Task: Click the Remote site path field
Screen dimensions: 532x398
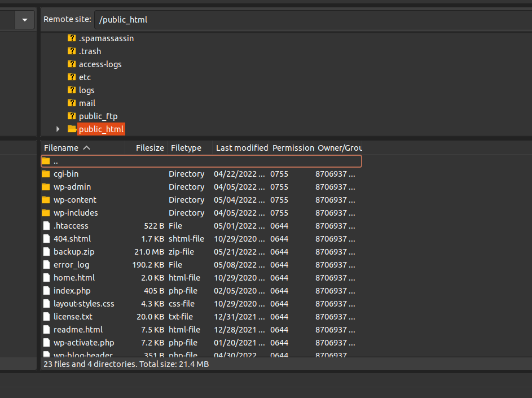Action: (x=310, y=20)
